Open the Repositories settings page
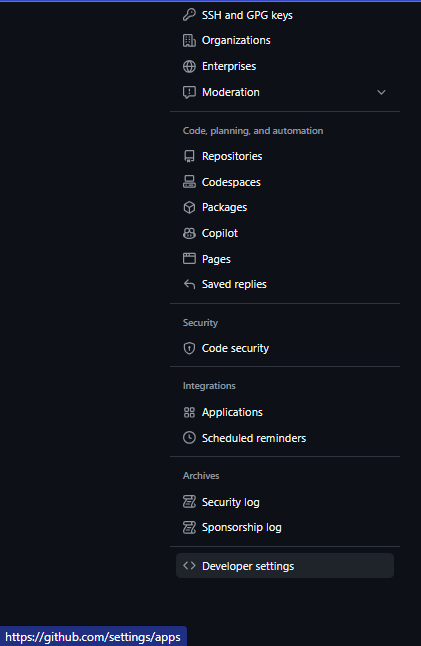Viewport: 421px width, 646px height. point(285,156)
